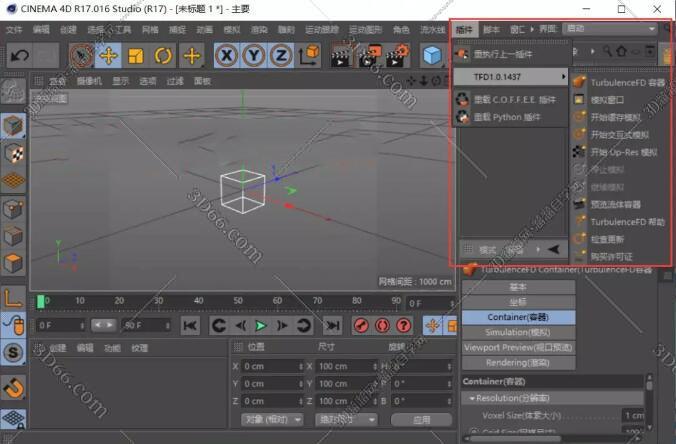Click the position X 0 cm field
The height and width of the screenshot is (444, 676).
pyautogui.click(x=272, y=366)
